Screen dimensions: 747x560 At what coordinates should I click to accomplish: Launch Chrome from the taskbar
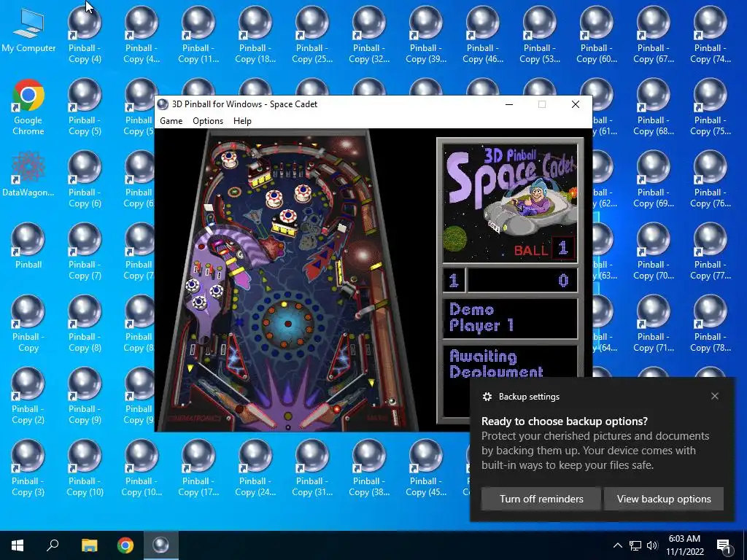tap(125, 545)
